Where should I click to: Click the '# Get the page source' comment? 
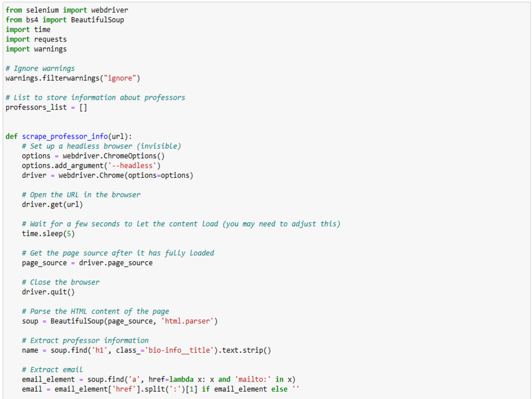click(x=118, y=253)
